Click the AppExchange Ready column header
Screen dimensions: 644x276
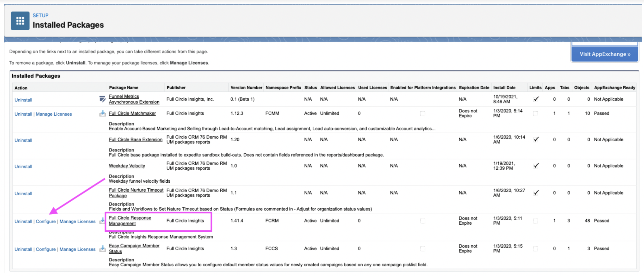pos(614,88)
